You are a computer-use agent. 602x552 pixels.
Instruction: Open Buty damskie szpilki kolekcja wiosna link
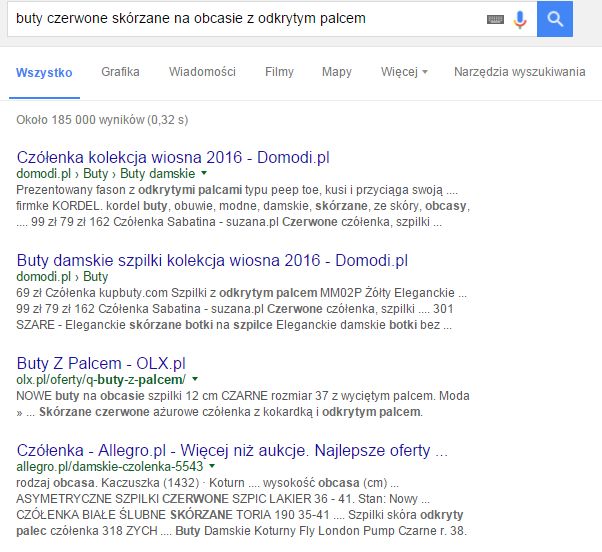click(x=212, y=260)
